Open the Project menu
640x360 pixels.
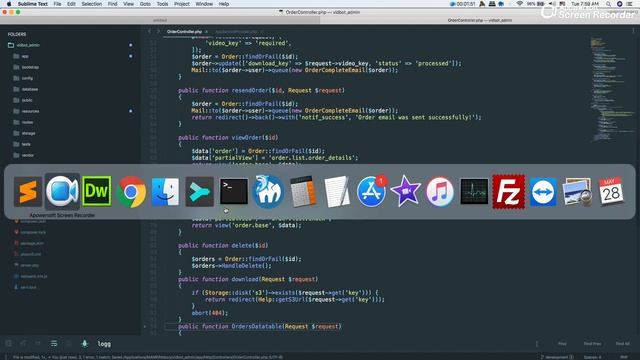[x=182, y=4]
